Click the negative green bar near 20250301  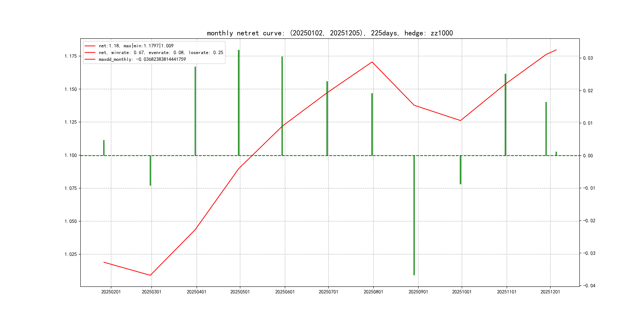[x=150, y=171]
